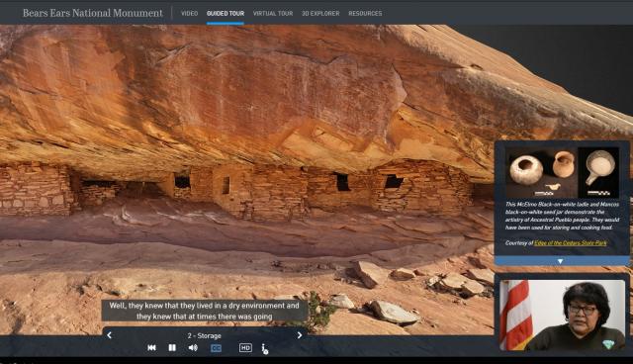Click the caption text about dry environment
Screen dimensions: 633x364
205,311
